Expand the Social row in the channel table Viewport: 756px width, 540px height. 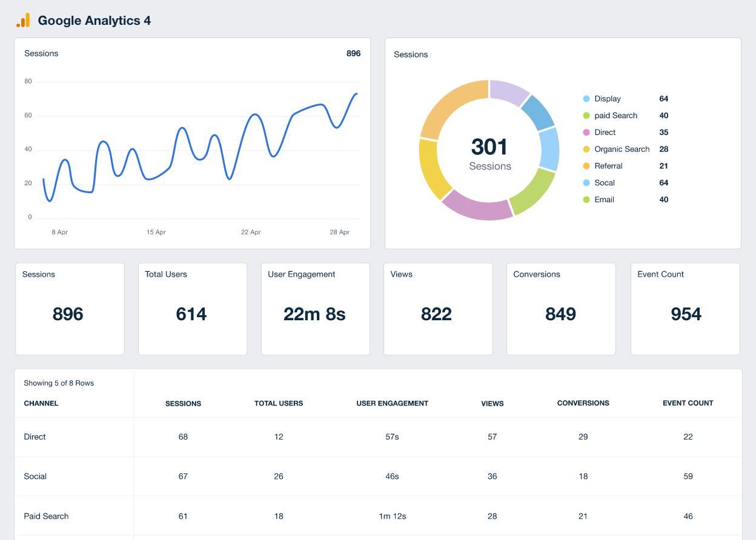[35, 476]
